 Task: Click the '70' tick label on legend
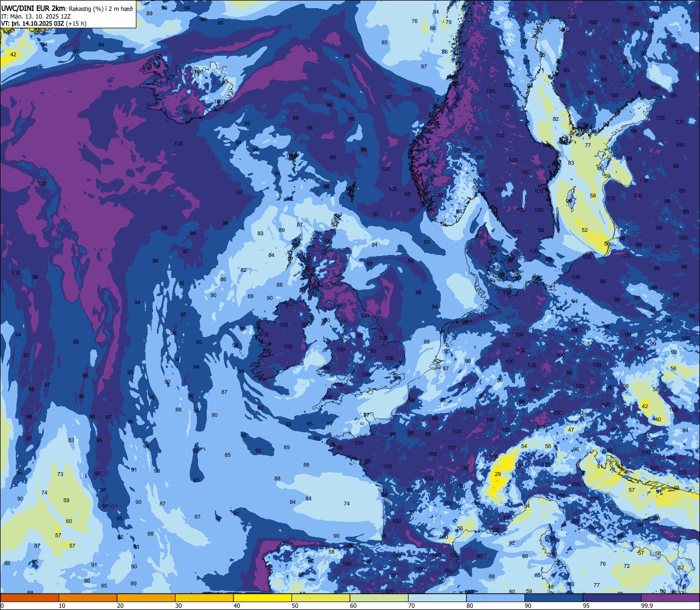click(412, 606)
